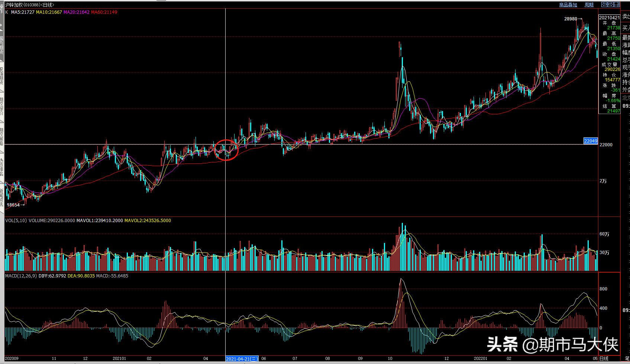The image size is (630, 364).
Task: Click the 笔 label at bottom right
Action: (x=627, y=359)
